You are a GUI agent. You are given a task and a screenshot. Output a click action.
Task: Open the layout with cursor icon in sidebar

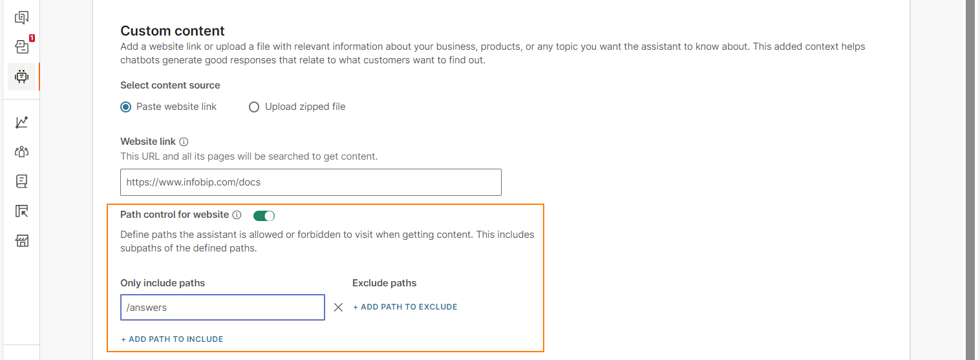click(x=21, y=211)
